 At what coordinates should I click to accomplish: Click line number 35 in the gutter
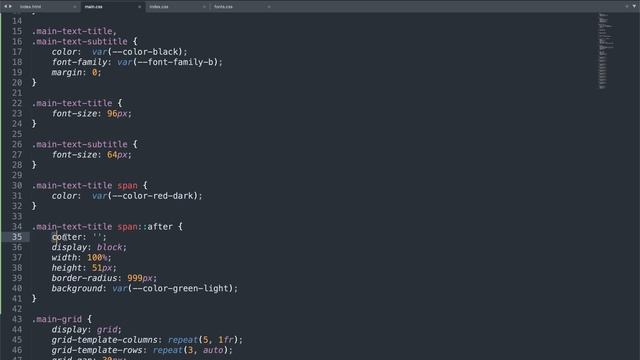point(17,237)
